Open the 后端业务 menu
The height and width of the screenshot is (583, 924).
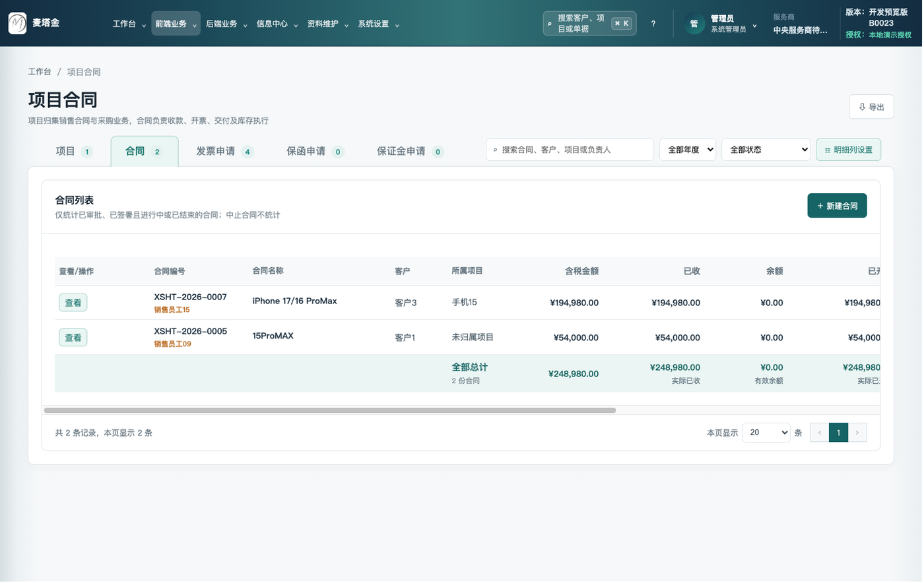click(x=227, y=24)
